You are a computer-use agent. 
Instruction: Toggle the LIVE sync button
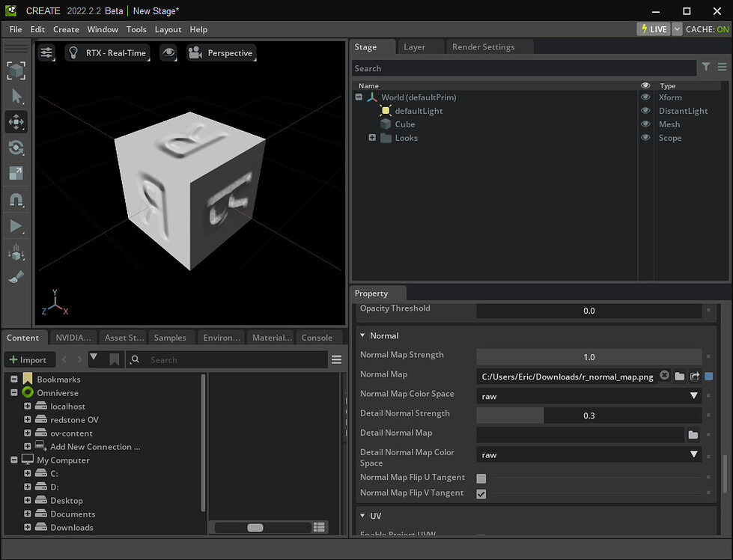pyautogui.click(x=651, y=28)
